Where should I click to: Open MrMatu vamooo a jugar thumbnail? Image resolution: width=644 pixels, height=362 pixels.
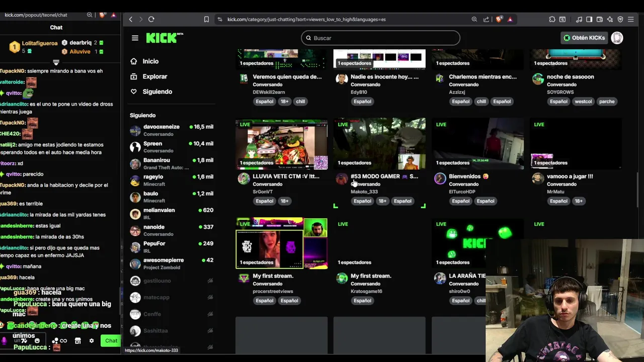pyautogui.click(x=576, y=144)
